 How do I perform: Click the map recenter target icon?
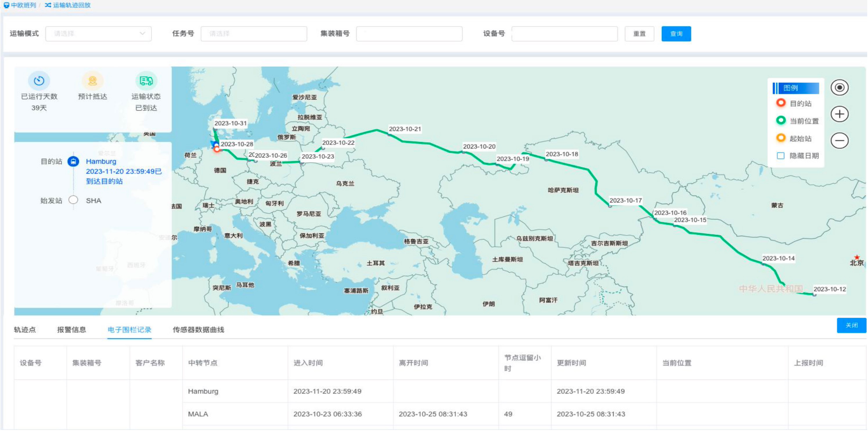coord(839,88)
